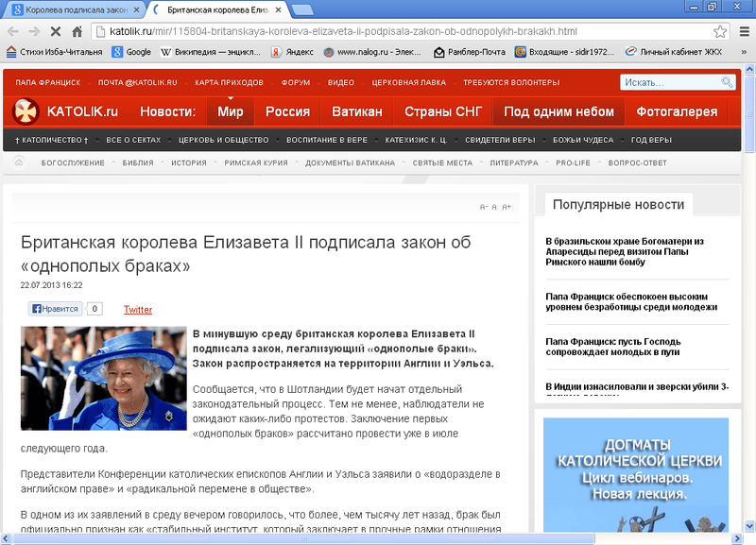
Task: Open Вопрос-ответ submenu link
Action: [637, 162]
